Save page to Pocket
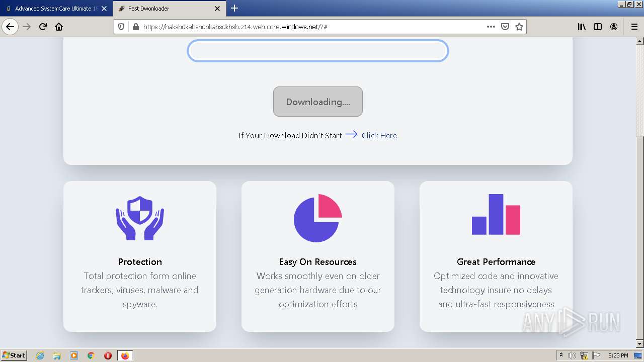The height and width of the screenshot is (362, 644). pos(505,27)
